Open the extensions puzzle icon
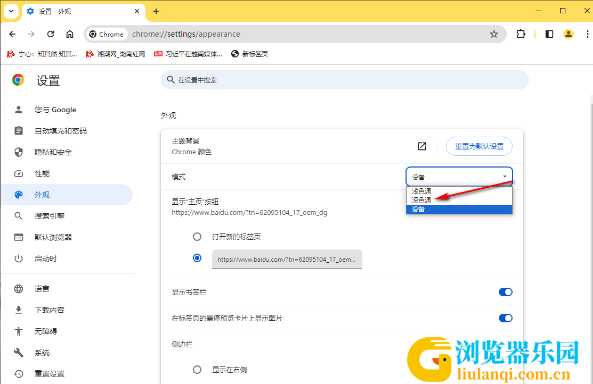The height and width of the screenshot is (384, 593). tap(521, 34)
